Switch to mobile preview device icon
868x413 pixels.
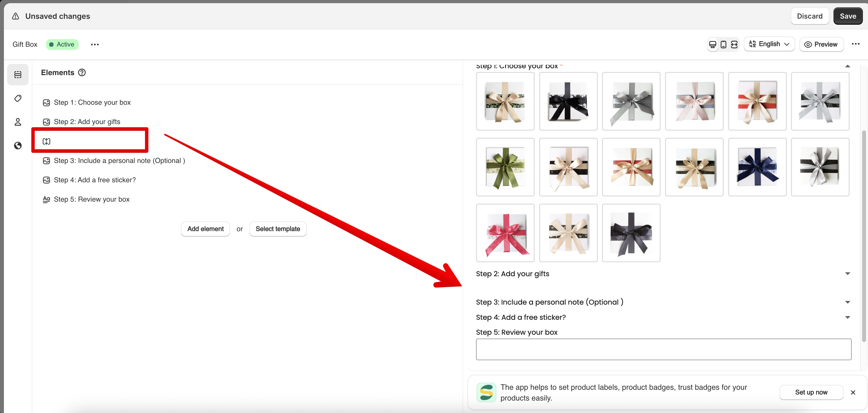[723, 45]
